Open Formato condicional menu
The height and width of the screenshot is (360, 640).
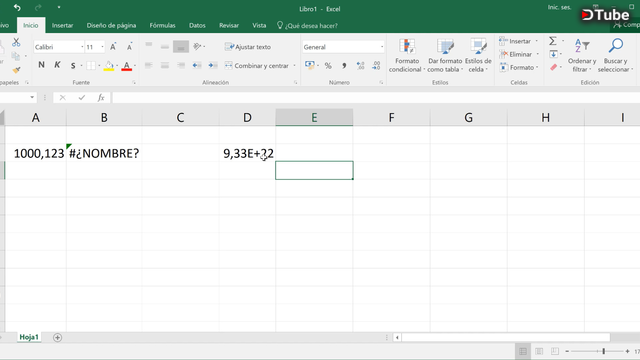tap(407, 56)
